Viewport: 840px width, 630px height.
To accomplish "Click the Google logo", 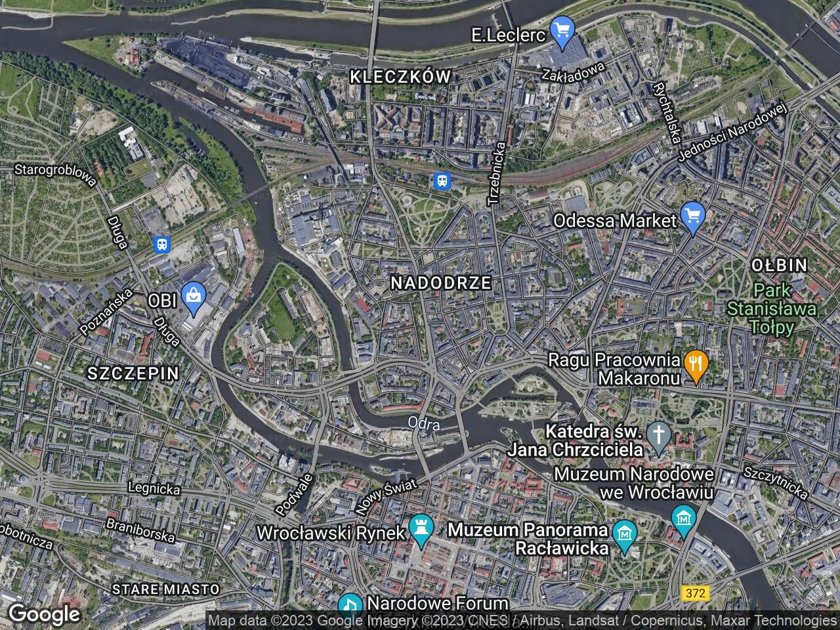I will pos(44,614).
